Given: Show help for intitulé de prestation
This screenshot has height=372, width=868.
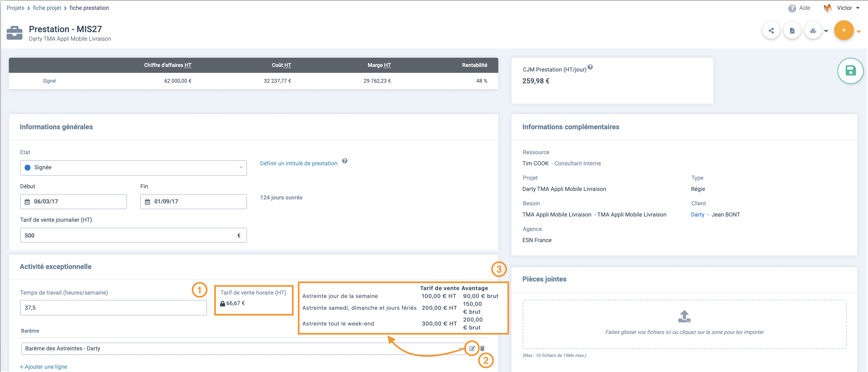Looking at the screenshot, I should [345, 161].
